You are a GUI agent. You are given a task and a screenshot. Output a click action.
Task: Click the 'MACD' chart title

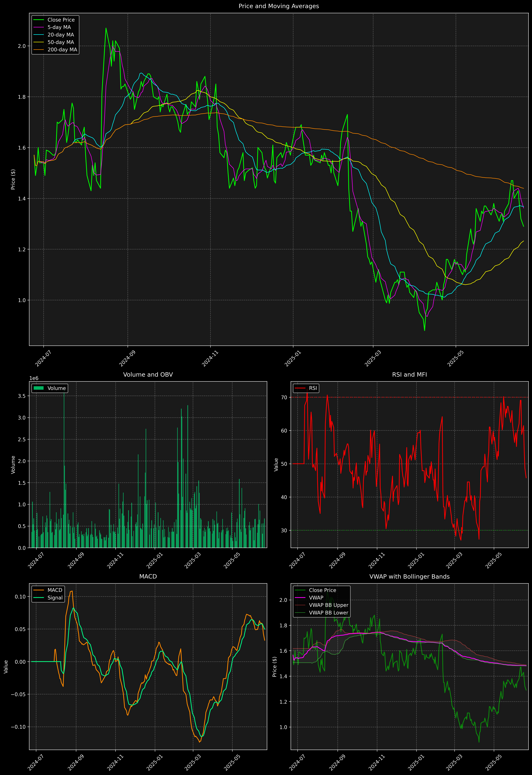pos(148,577)
